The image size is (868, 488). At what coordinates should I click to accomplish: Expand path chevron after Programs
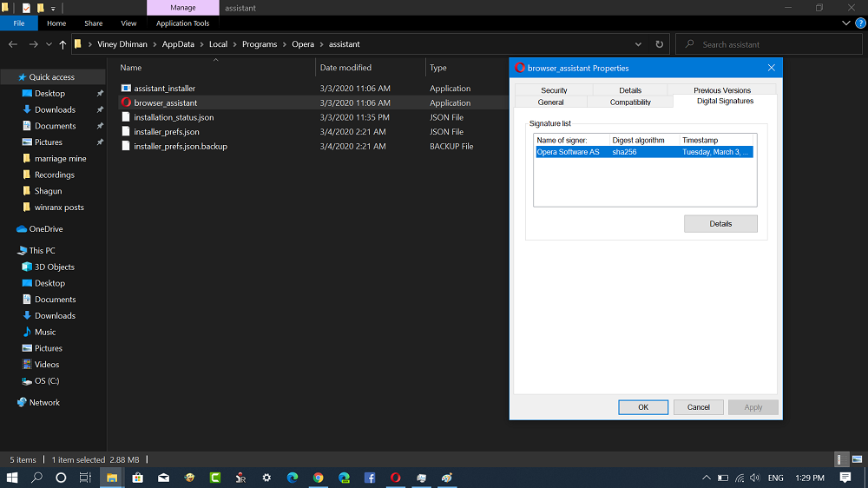tap(285, 44)
